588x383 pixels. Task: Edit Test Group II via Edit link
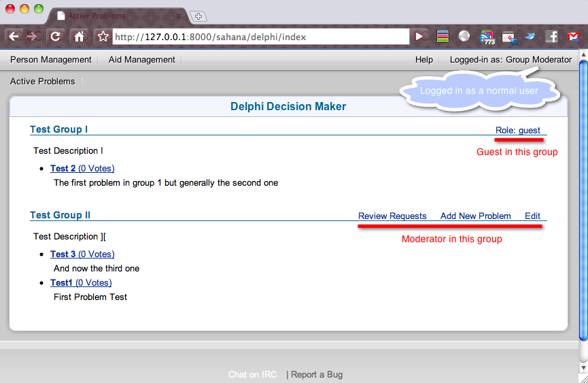pos(532,216)
